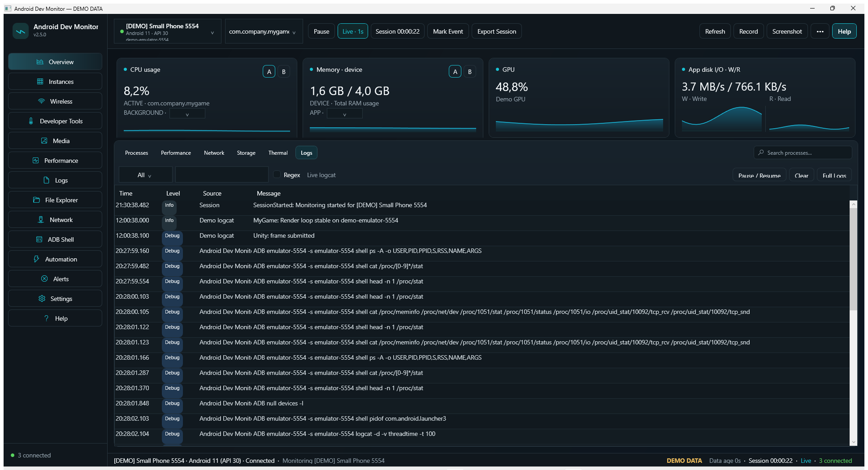868x470 pixels.
Task: Switch to the Network tab
Action: [214, 153]
